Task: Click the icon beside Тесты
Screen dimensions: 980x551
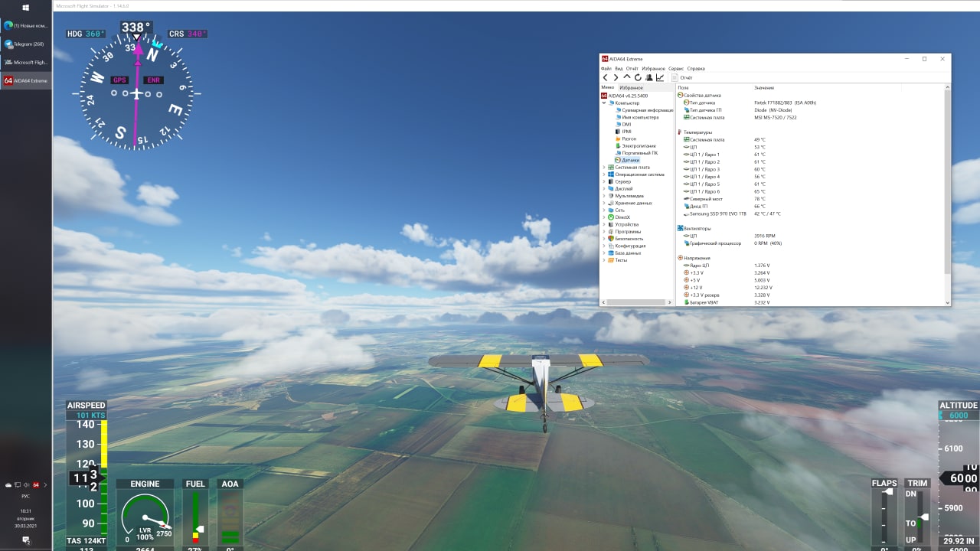Action: 611,259
